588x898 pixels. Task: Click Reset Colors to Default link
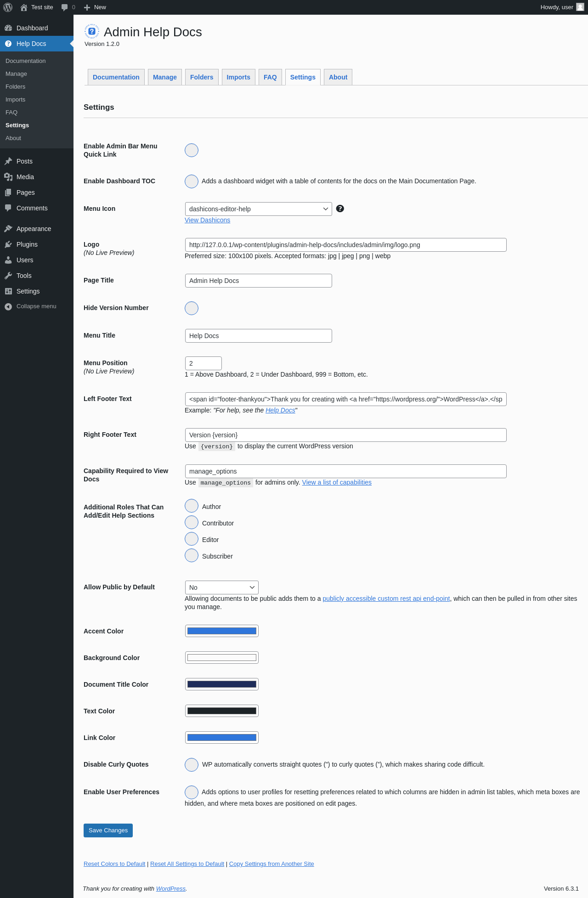click(x=114, y=864)
